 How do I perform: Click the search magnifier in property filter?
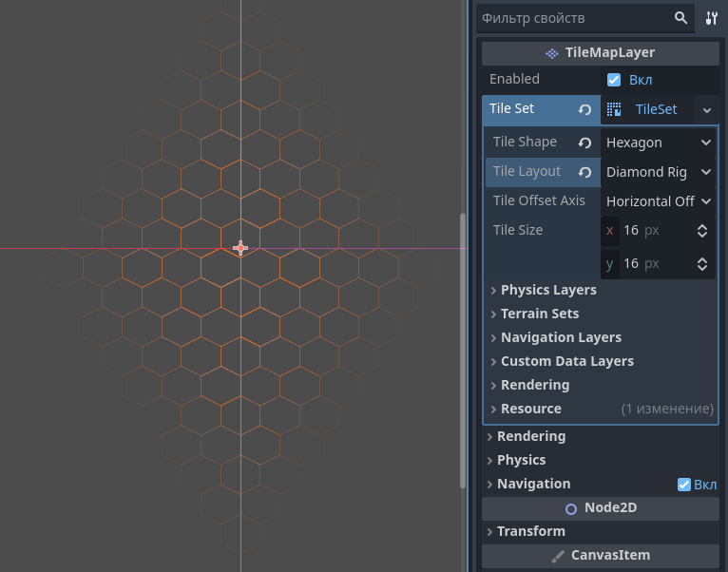point(680,18)
